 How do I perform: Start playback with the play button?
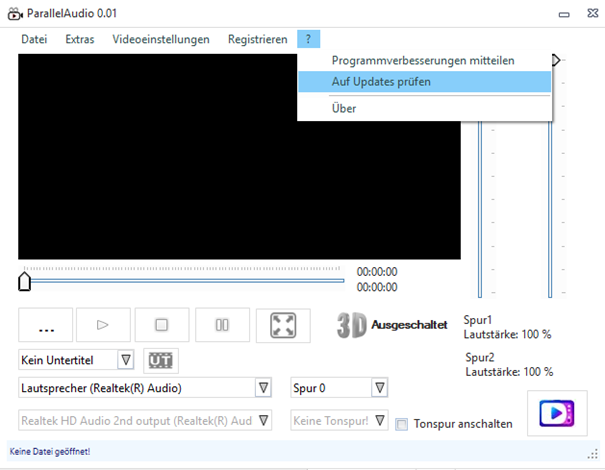[103, 325]
